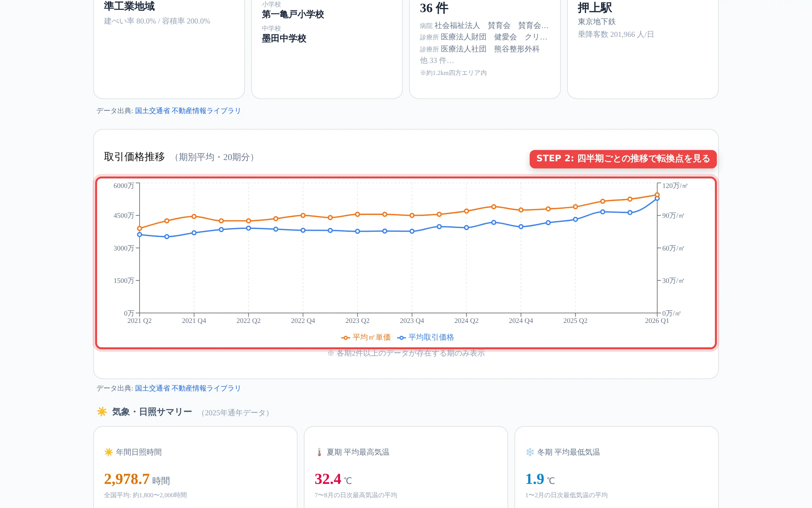812x508 pixels.
Task: Select the orange data point at 2024 Q4
Action: 521,210
